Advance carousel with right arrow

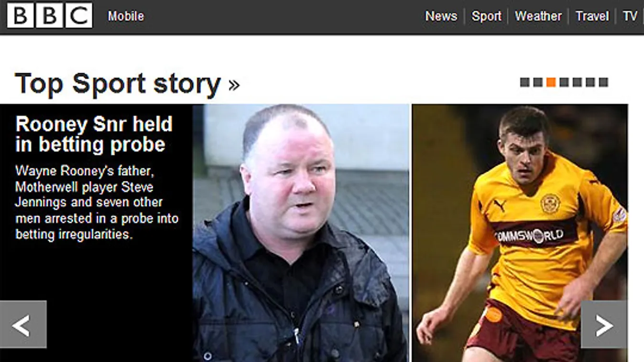(604, 325)
